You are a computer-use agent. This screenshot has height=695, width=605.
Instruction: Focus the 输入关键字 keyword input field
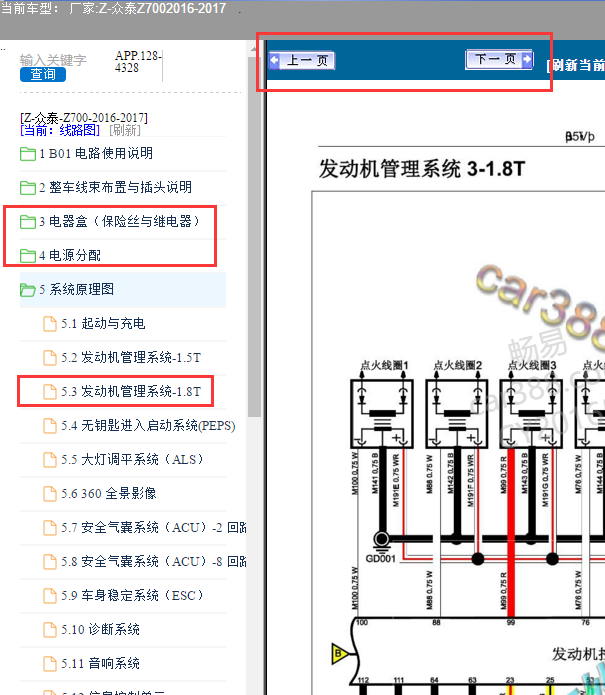coord(53,60)
